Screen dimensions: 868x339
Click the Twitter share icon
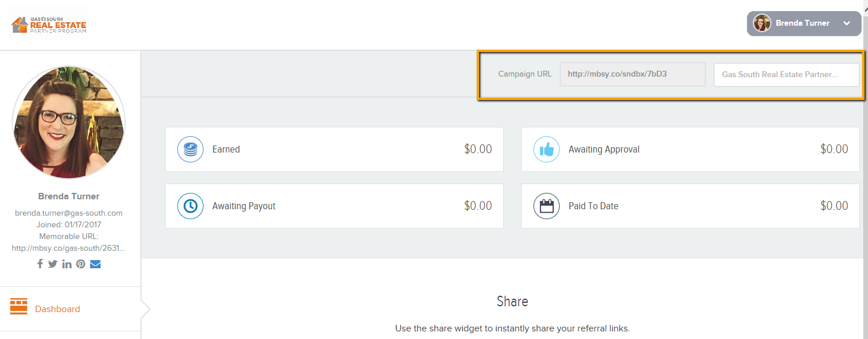pos(53,264)
